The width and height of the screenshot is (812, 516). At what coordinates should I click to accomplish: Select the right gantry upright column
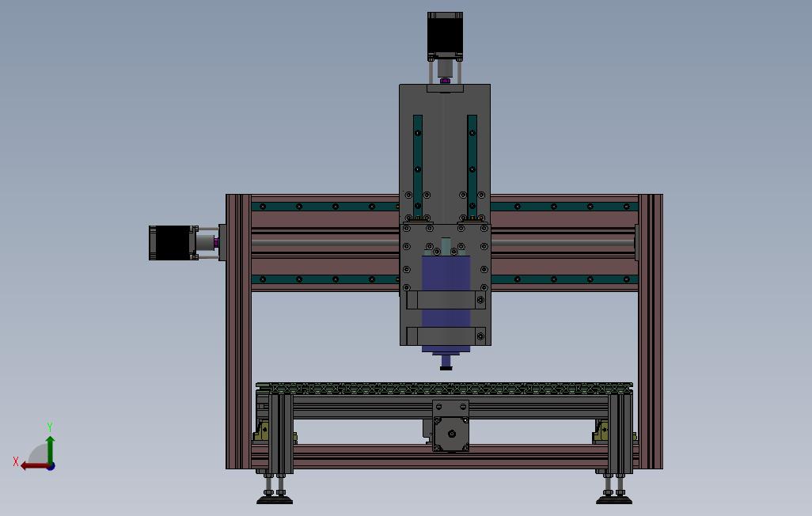tap(651, 332)
